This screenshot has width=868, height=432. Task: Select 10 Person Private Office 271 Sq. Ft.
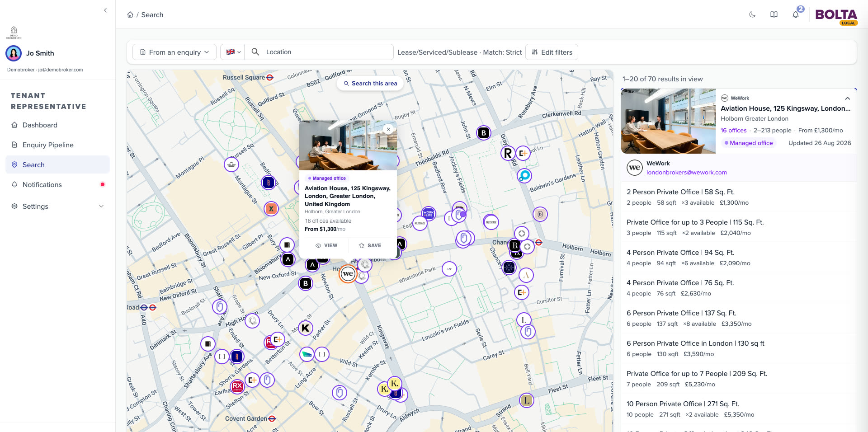pos(739,409)
